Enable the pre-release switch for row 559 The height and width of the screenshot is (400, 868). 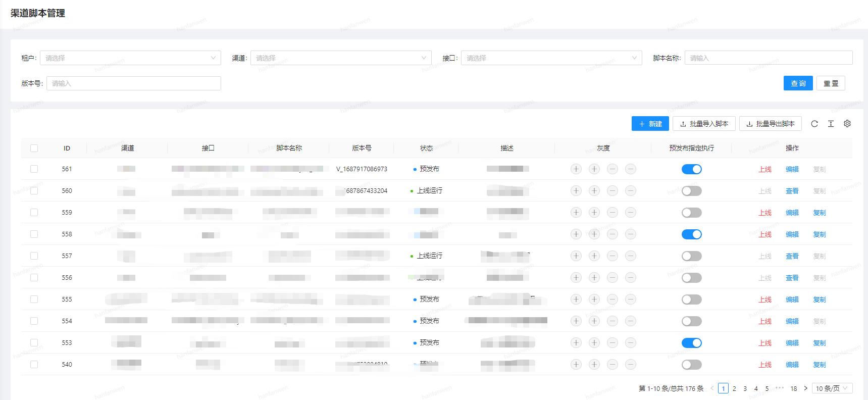click(x=692, y=213)
